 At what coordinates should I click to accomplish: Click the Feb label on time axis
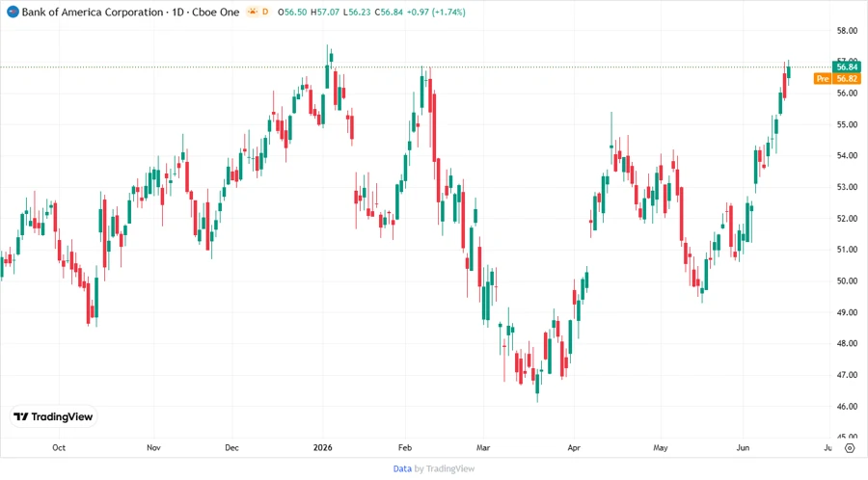tap(405, 448)
